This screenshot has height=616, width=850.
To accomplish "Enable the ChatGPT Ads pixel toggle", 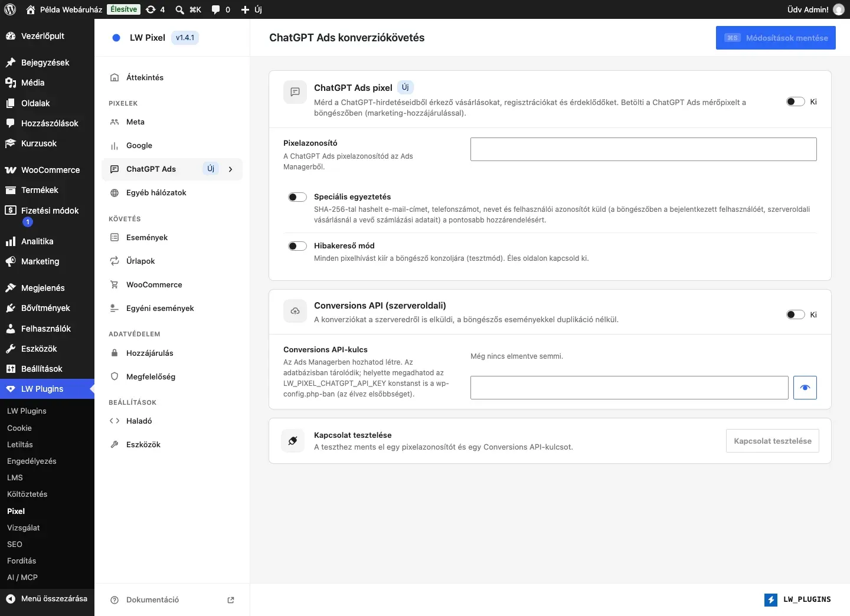I will 796,101.
